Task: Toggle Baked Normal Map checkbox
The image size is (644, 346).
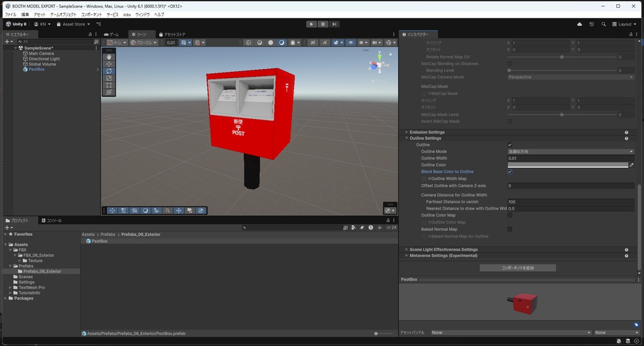Action: pos(509,229)
